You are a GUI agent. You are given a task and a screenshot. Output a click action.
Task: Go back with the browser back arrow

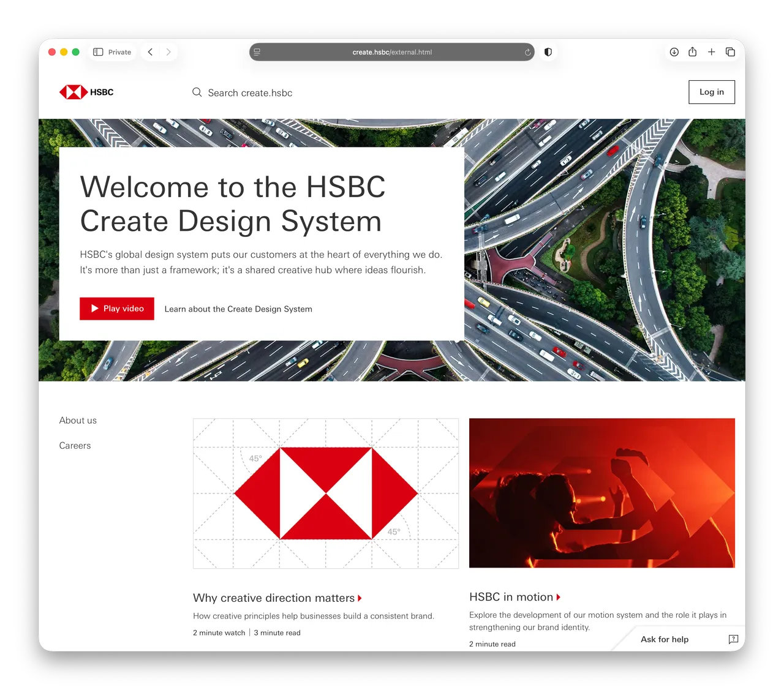(x=150, y=52)
